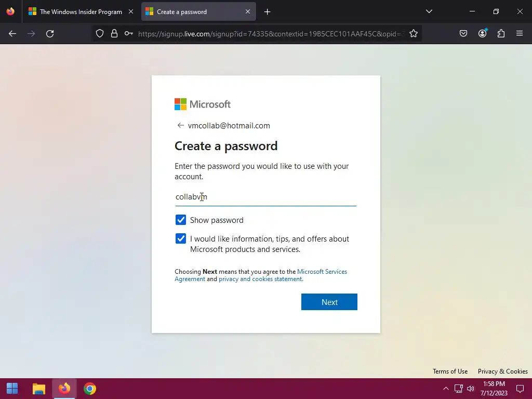
Task: Open the taskbar clock showing 1:58 PM
Action: pos(494,389)
